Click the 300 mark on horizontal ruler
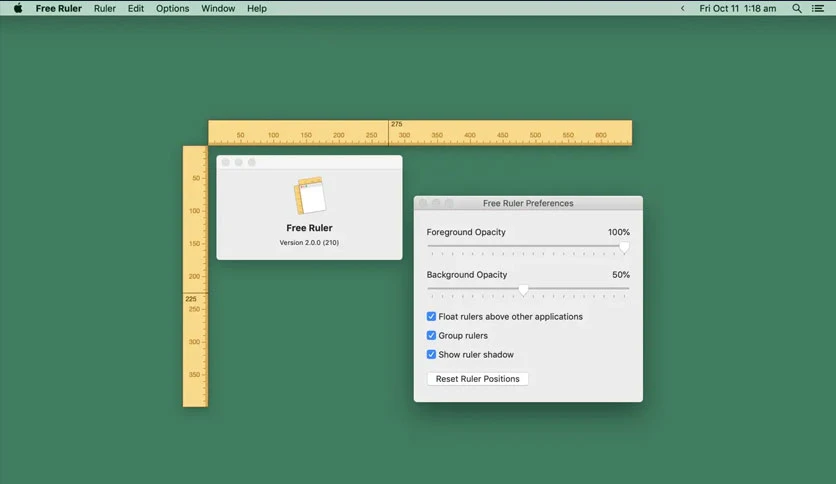This screenshot has width=836, height=484. tap(404, 135)
